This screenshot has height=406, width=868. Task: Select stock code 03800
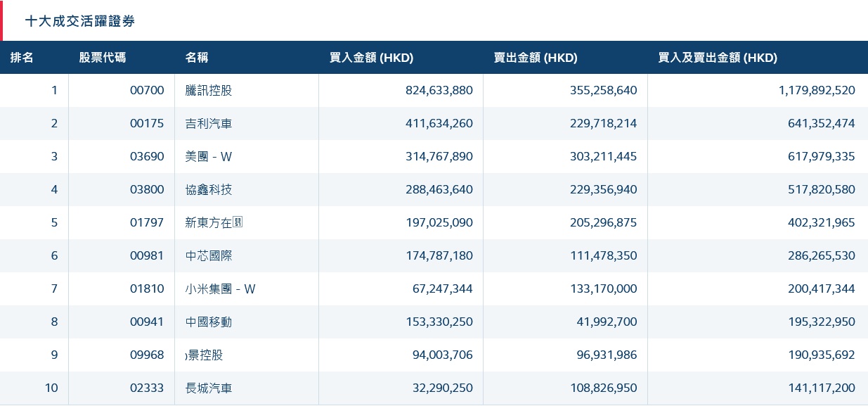[147, 189]
